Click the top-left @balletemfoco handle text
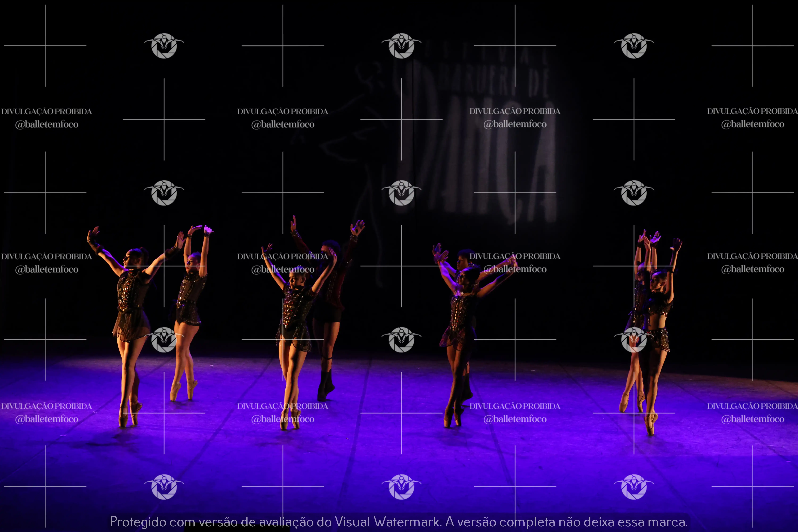 pyautogui.click(x=46, y=124)
